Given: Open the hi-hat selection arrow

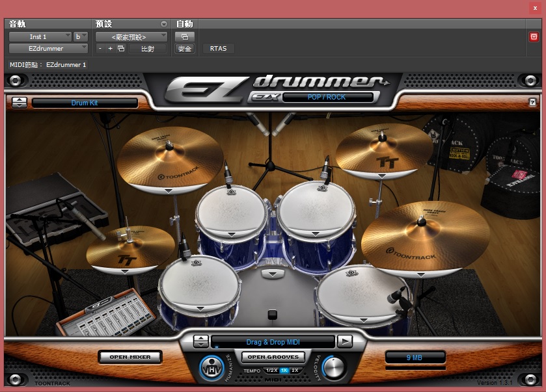Looking at the screenshot, I should pyautogui.click(x=125, y=272).
